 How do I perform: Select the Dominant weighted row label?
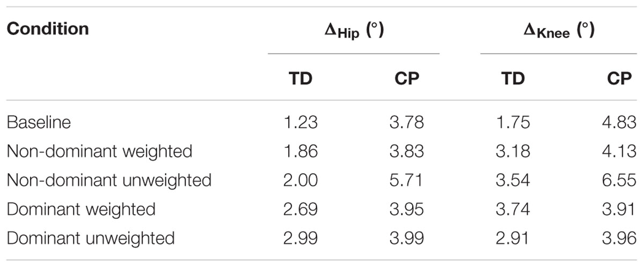coord(81,209)
